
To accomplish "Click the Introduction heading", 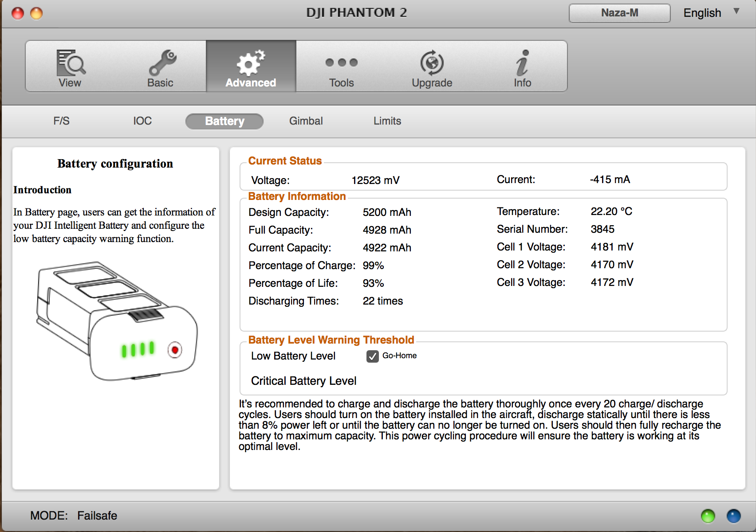I will click(x=42, y=190).
